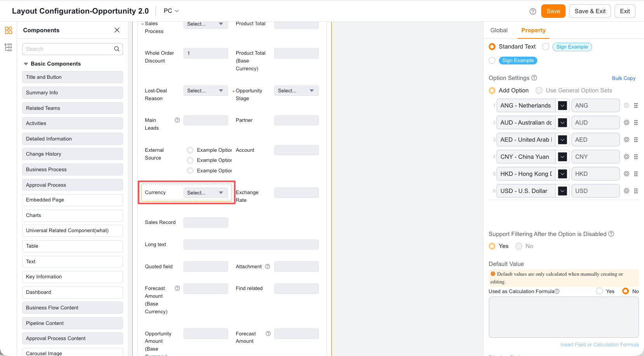Open settings gear for USD option
Screen dimensions: 644x356
point(627,191)
